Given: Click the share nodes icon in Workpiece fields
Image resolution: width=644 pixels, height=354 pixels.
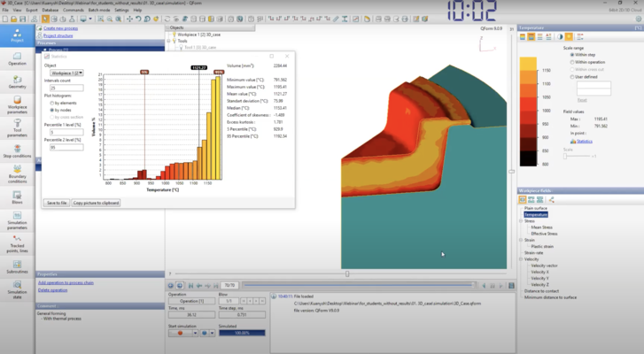Looking at the screenshot, I should pyautogui.click(x=551, y=200).
